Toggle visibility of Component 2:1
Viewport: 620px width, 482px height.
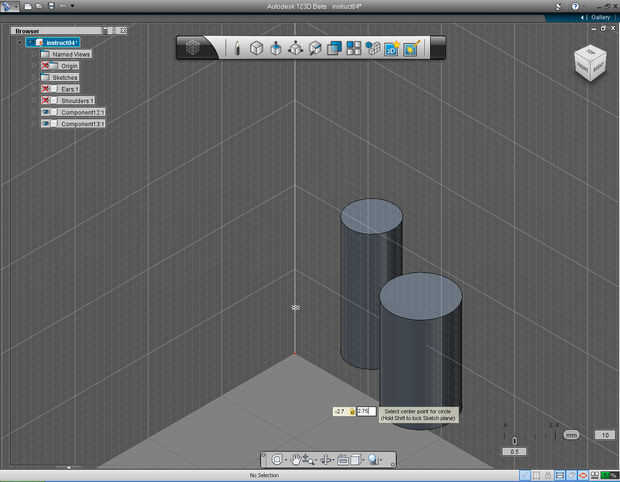[x=46, y=112]
